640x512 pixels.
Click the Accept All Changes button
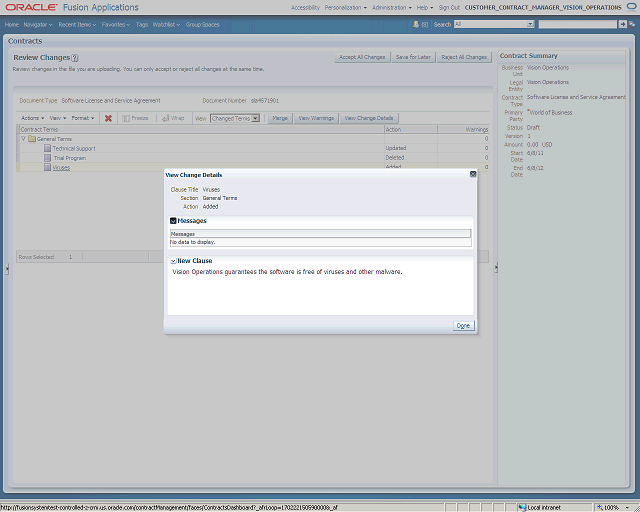(x=362, y=57)
